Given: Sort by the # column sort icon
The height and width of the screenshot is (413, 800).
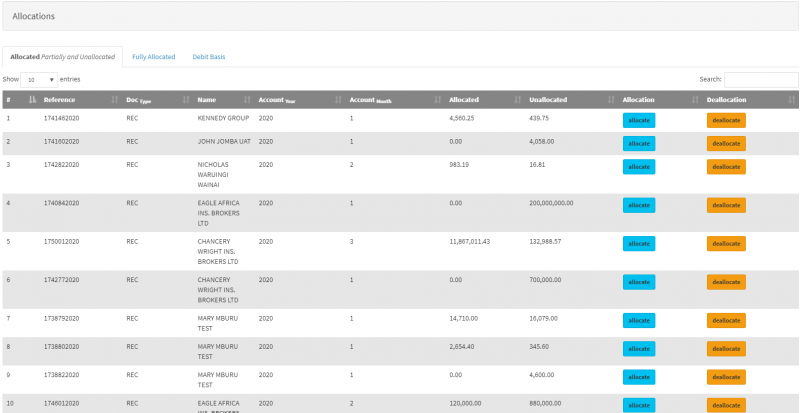Looking at the screenshot, I should pyautogui.click(x=33, y=100).
